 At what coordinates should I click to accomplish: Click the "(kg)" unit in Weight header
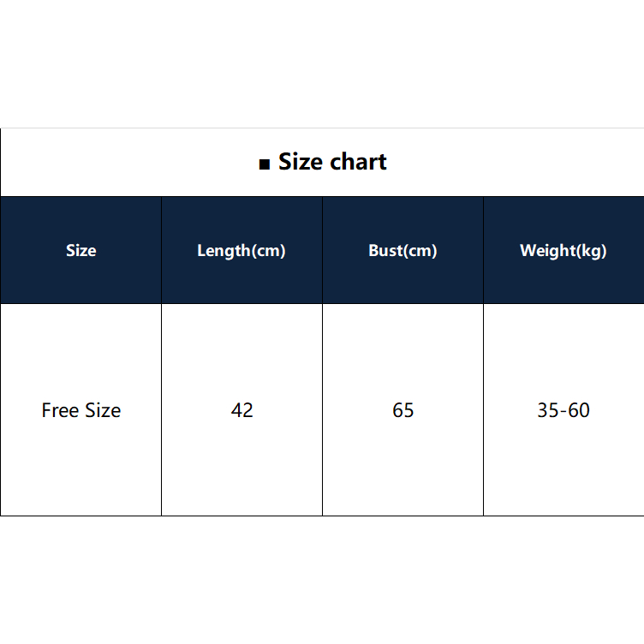click(590, 251)
